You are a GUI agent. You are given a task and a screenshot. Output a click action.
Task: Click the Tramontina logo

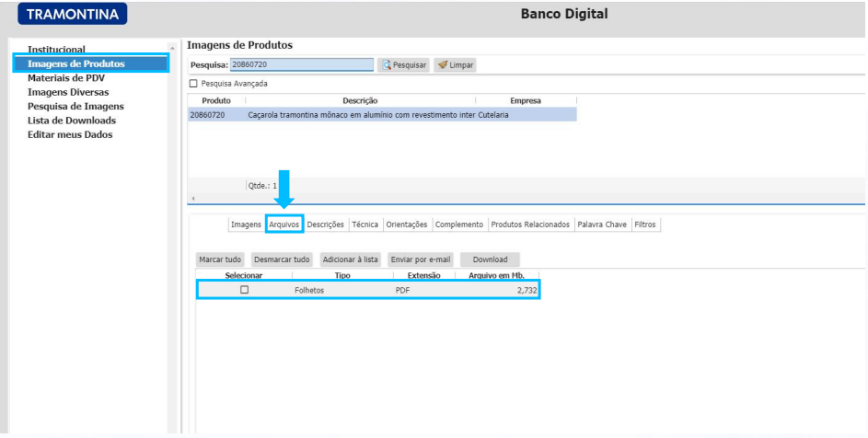tap(73, 14)
